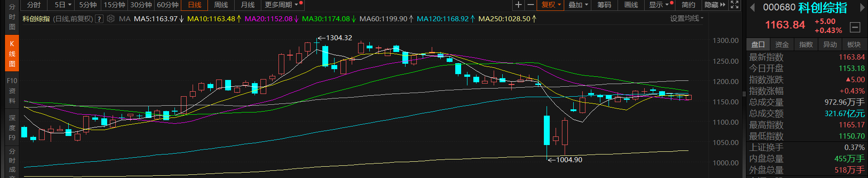Switch to 周线 weekly tab
868x178 pixels.
(x=221, y=5)
